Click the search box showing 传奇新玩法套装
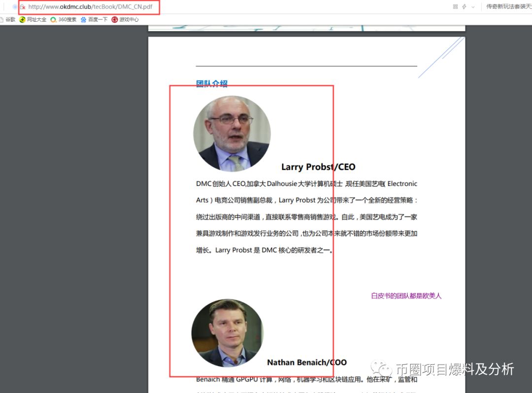 click(x=508, y=6)
